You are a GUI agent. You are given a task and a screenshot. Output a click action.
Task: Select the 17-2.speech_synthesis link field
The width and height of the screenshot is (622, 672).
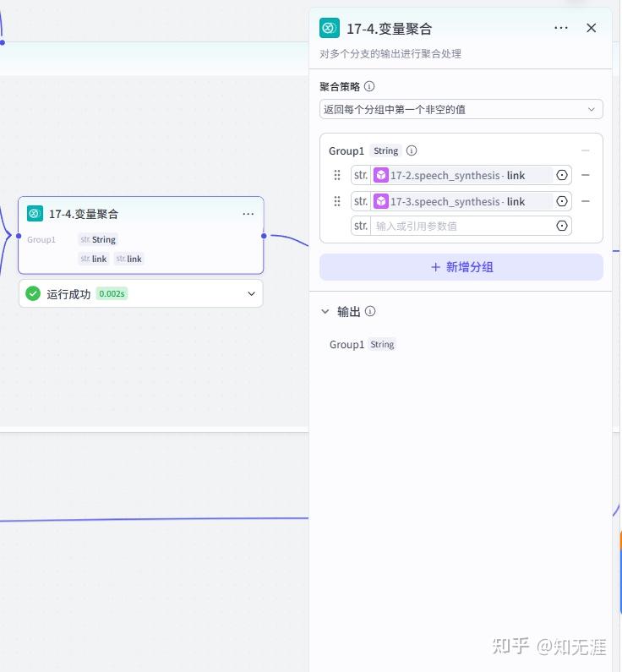pyautogui.click(x=461, y=175)
